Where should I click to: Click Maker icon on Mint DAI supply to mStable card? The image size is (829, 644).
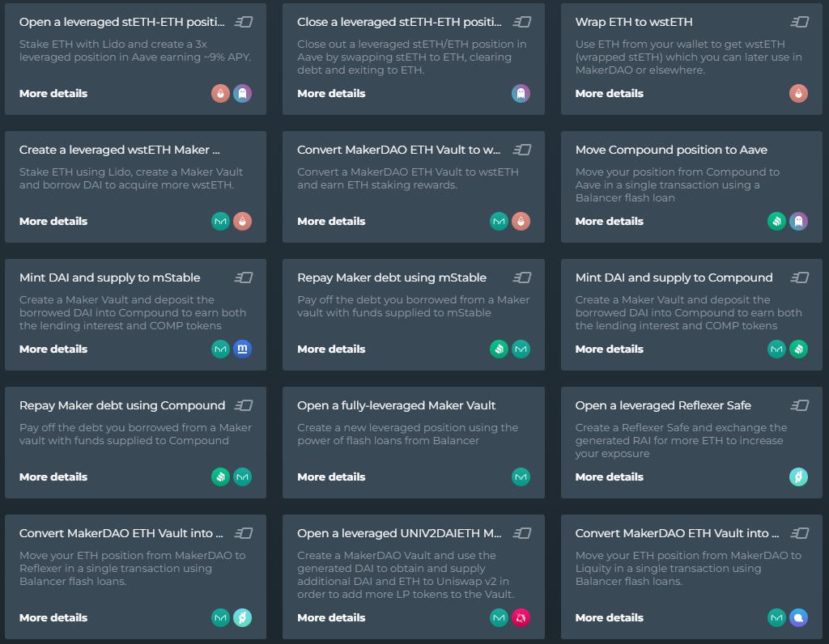point(220,350)
